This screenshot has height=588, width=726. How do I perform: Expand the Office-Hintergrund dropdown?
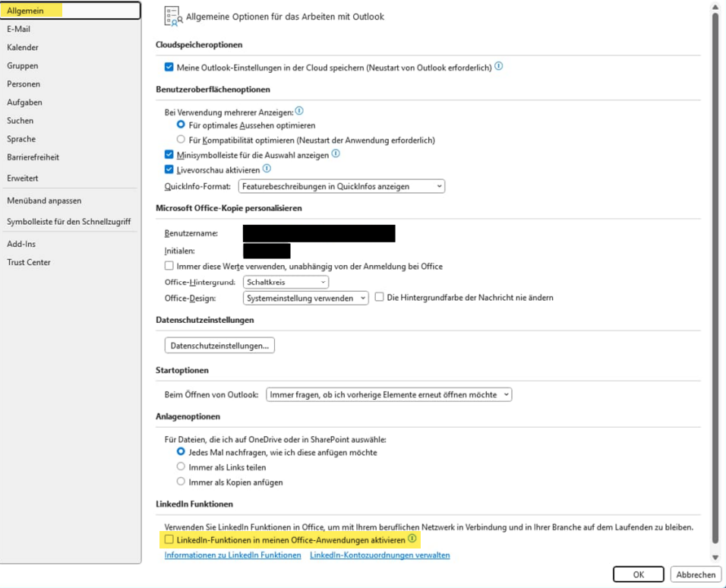(x=286, y=282)
